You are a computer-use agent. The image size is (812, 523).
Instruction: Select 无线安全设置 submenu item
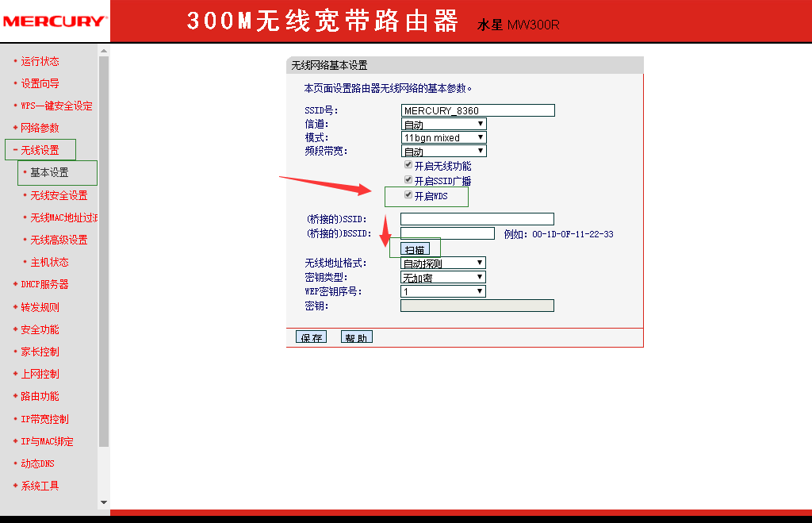point(59,195)
